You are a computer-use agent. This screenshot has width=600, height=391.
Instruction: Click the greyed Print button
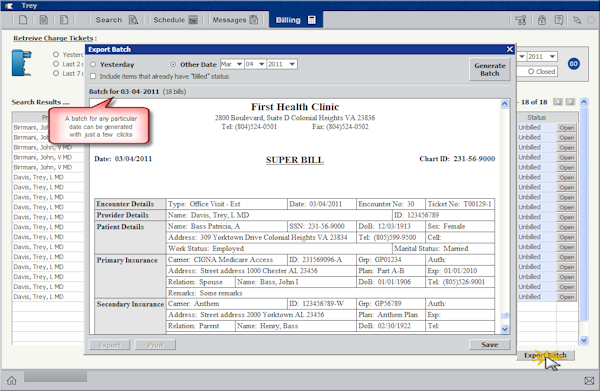point(155,345)
